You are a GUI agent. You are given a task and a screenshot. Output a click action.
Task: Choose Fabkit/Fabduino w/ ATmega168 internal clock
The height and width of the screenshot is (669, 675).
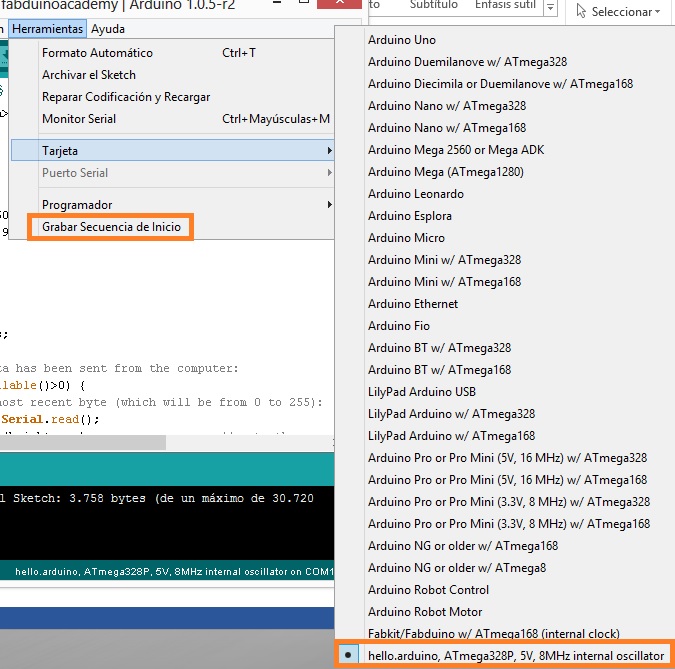[x=504, y=633]
